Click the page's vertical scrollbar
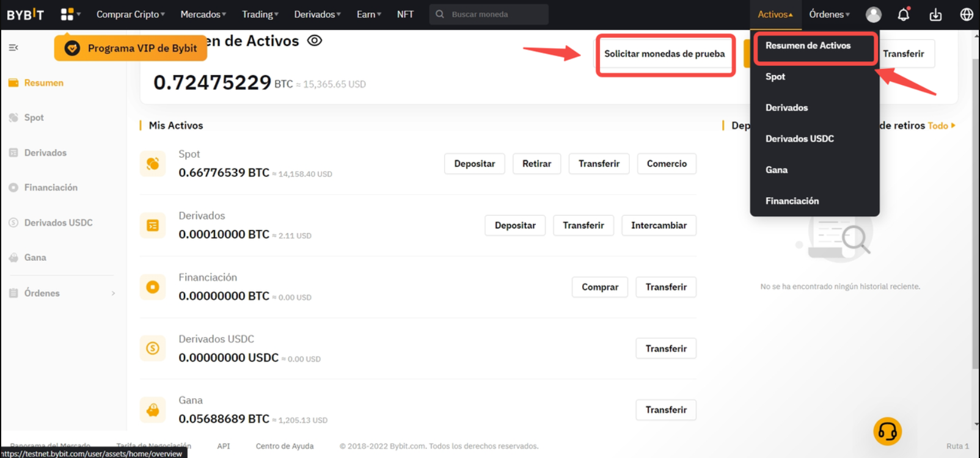The height and width of the screenshot is (458, 980). pos(975,214)
